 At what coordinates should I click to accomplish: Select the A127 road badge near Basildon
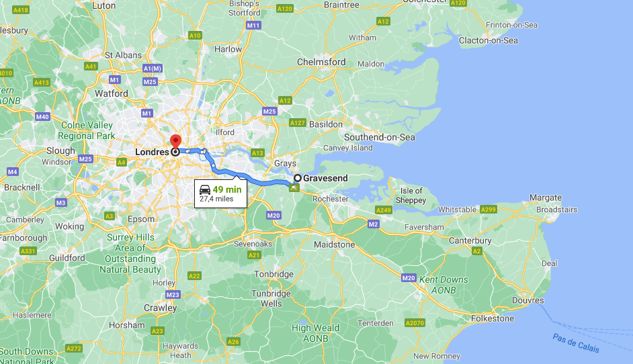(298, 123)
